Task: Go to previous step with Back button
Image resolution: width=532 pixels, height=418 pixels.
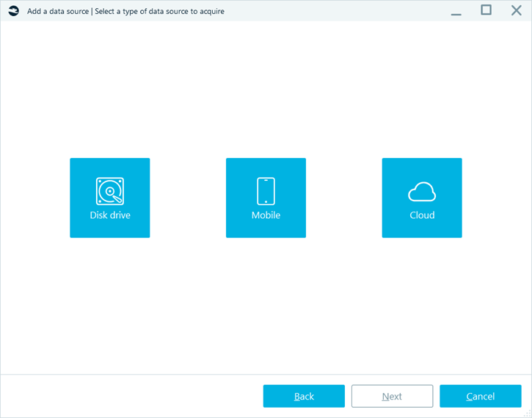Action: click(x=304, y=396)
